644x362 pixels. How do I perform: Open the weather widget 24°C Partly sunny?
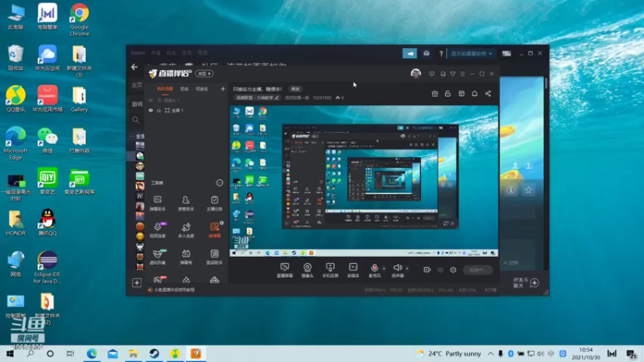[448, 353]
